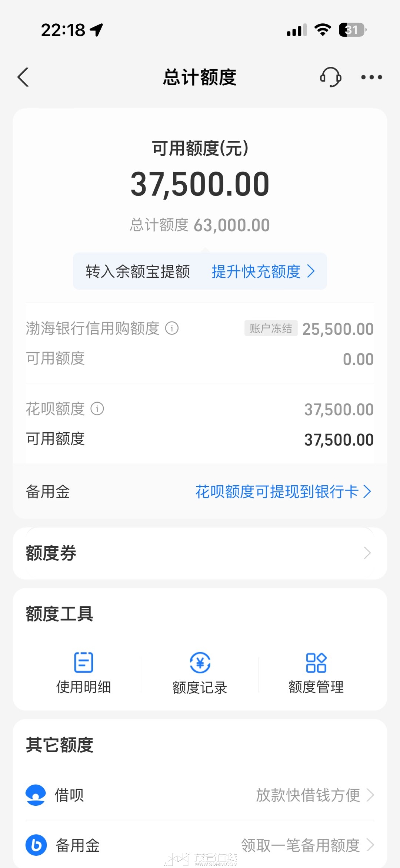
Task: Tap the battery indicator in status bar
Action: pyautogui.click(x=352, y=30)
